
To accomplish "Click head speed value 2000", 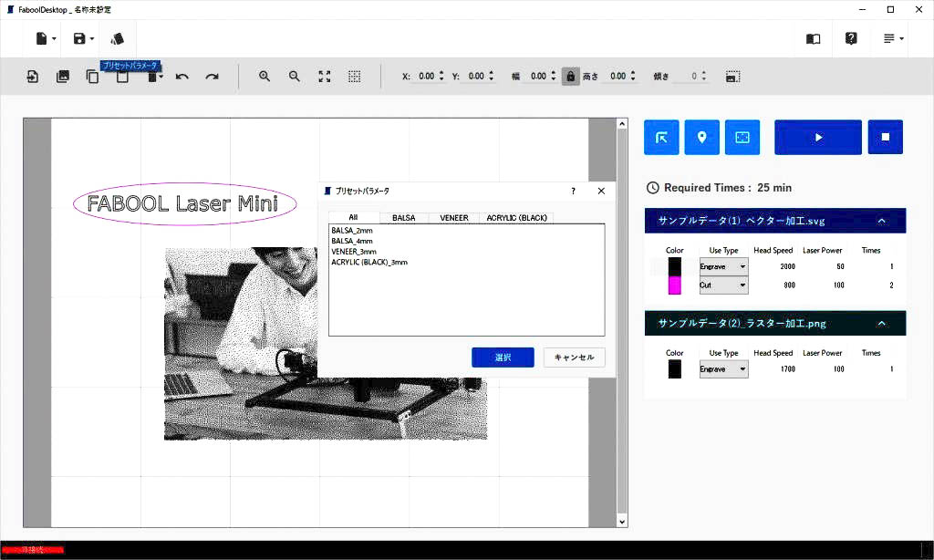I will point(787,267).
